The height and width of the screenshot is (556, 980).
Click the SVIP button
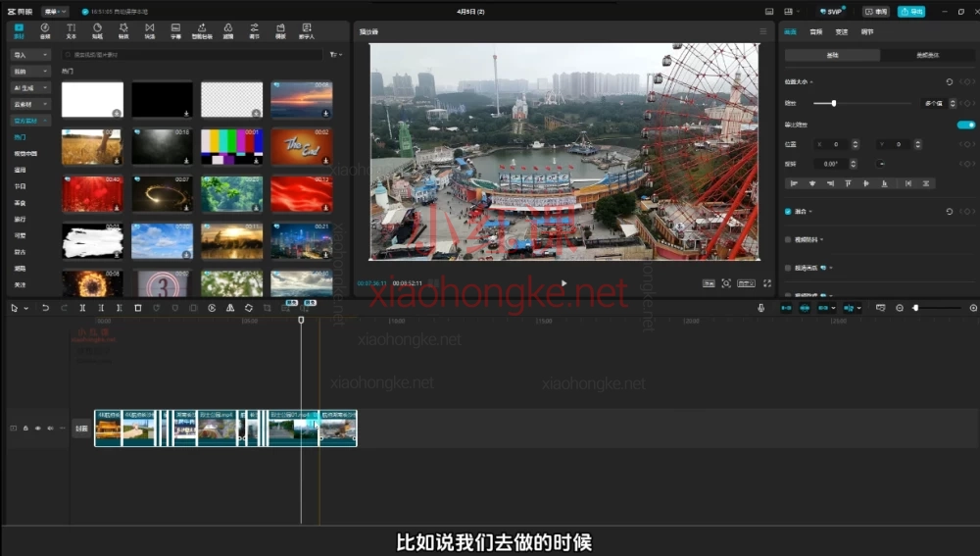click(x=832, y=11)
